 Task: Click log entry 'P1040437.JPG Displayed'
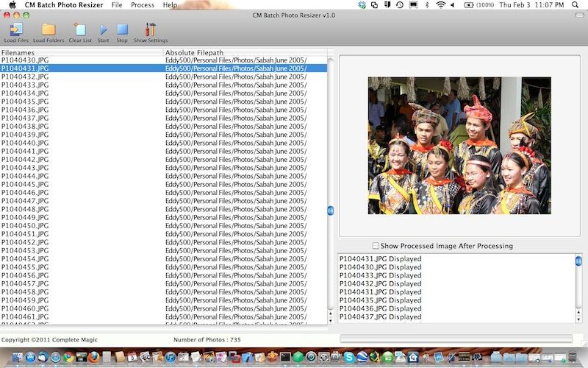380,316
